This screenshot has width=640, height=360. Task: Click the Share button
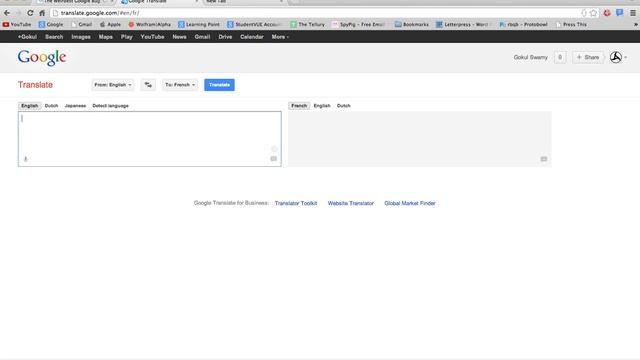coord(588,57)
